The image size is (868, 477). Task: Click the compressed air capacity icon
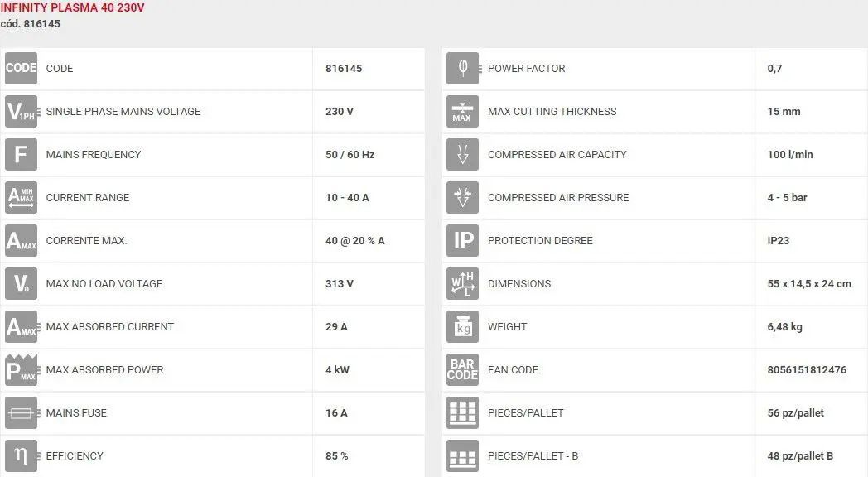pos(463,154)
